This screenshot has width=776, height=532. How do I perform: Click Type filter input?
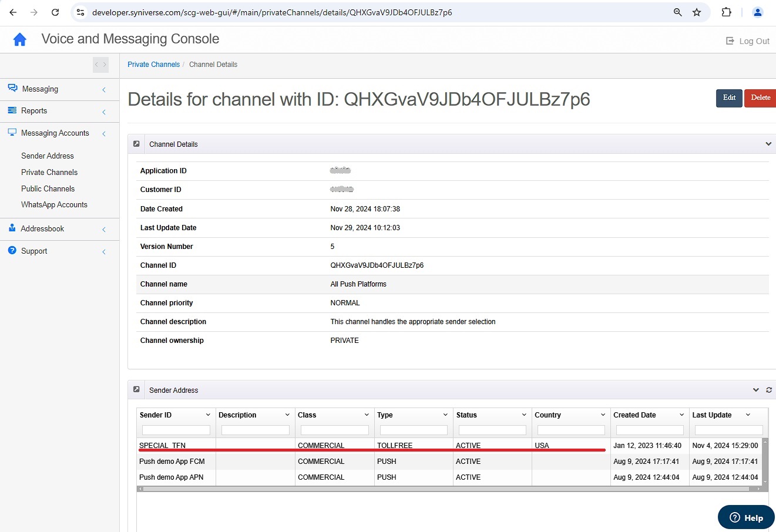[x=414, y=430]
